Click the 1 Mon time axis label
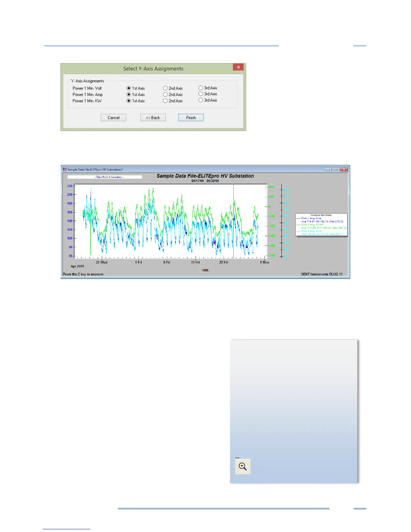This screenshot has width=411, height=532. coord(265,262)
